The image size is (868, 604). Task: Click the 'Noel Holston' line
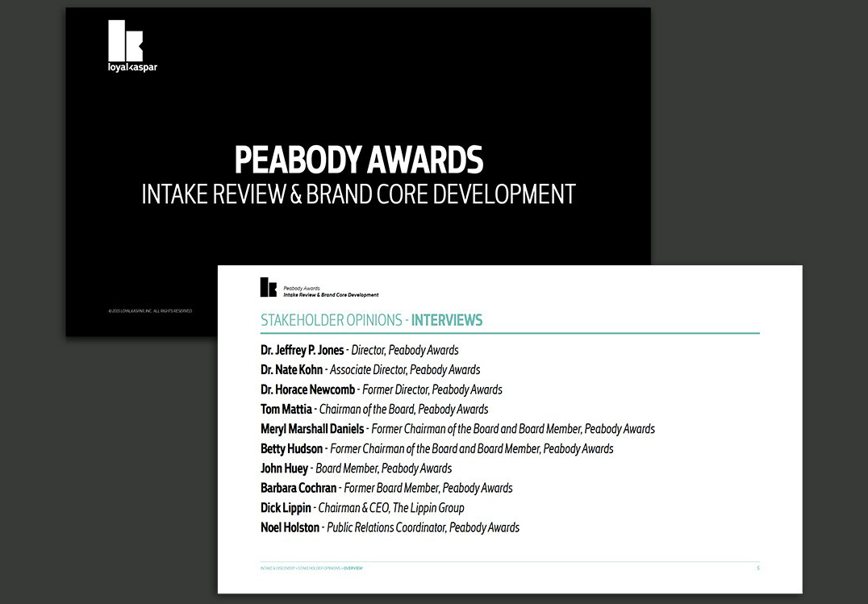click(x=390, y=527)
